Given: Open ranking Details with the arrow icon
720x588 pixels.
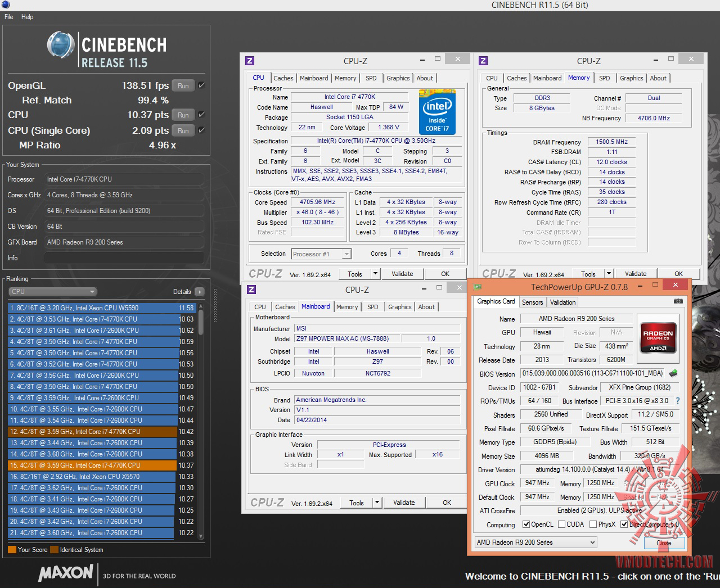Looking at the screenshot, I should (200, 292).
